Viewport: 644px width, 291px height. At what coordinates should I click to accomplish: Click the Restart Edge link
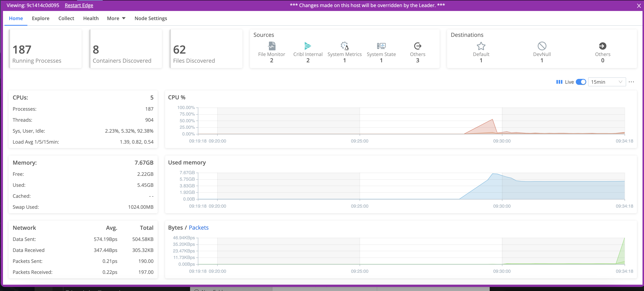tap(79, 5)
